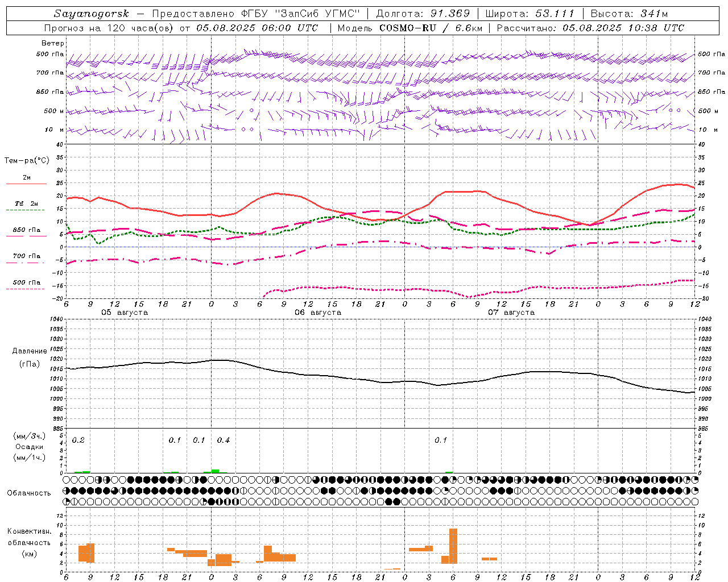
Task: Click the "07 августа" date label
Action: point(511,313)
